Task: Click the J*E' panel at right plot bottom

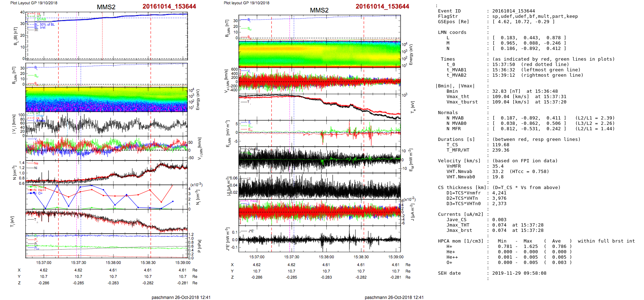Action: point(320,239)
